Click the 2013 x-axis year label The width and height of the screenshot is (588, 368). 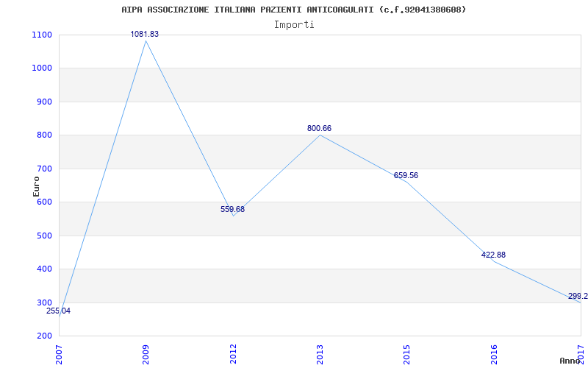tap(320, 354)
